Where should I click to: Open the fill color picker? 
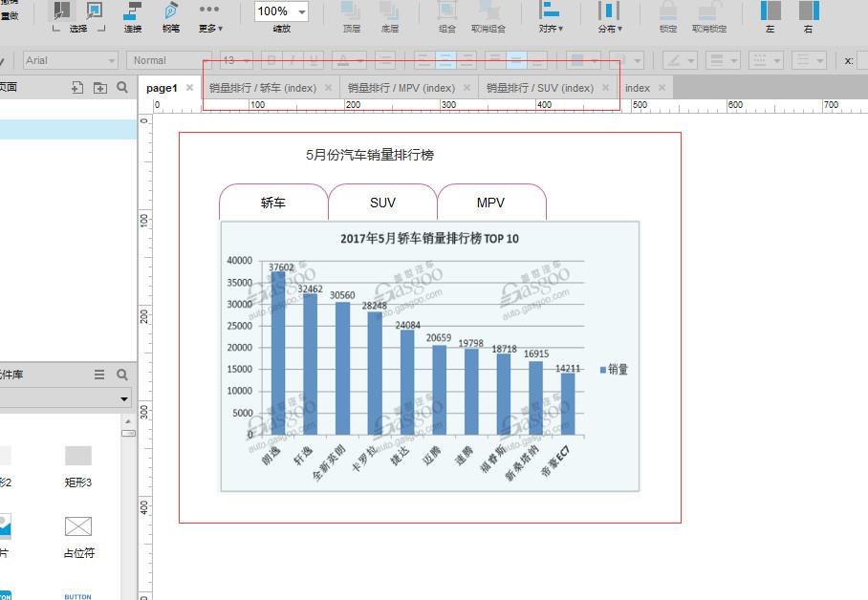(583, 60)
